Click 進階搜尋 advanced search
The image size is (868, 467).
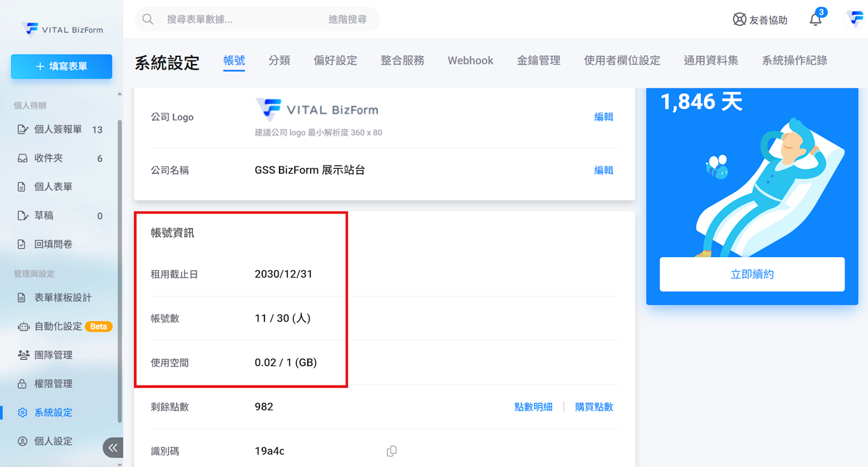pyautogui.click(x=347, y=20)
